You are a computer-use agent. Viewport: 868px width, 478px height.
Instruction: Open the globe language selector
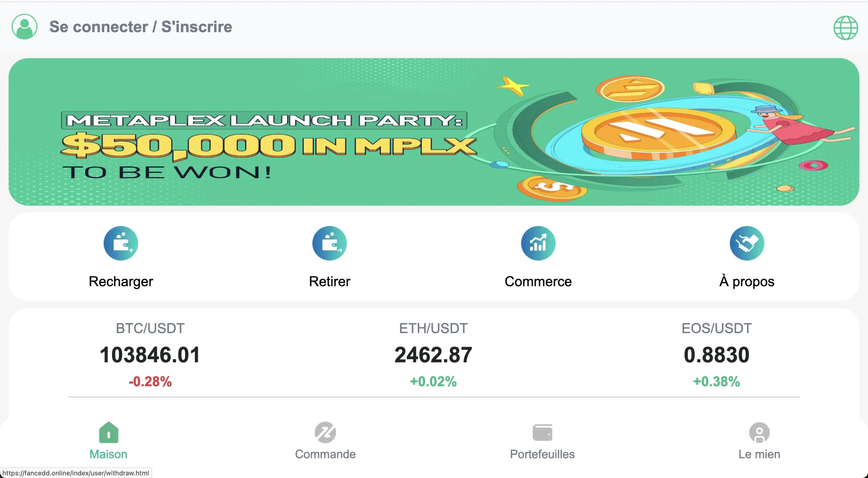coord(846,28)
